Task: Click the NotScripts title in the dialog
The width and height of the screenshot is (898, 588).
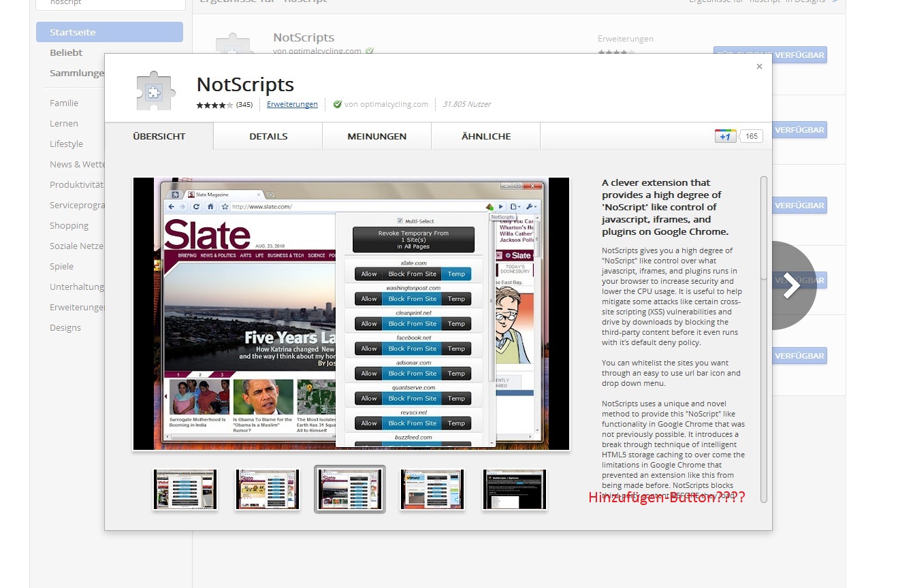Action: pos(245,84)
